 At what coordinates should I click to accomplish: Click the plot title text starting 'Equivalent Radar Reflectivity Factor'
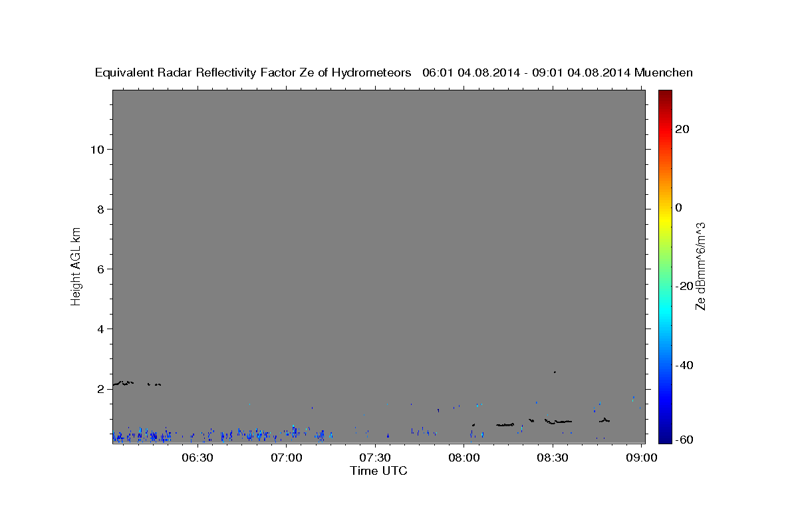(394, 72)
